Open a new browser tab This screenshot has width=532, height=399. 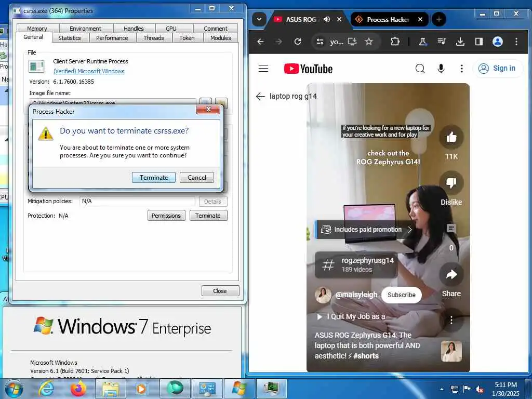[438, 19]
